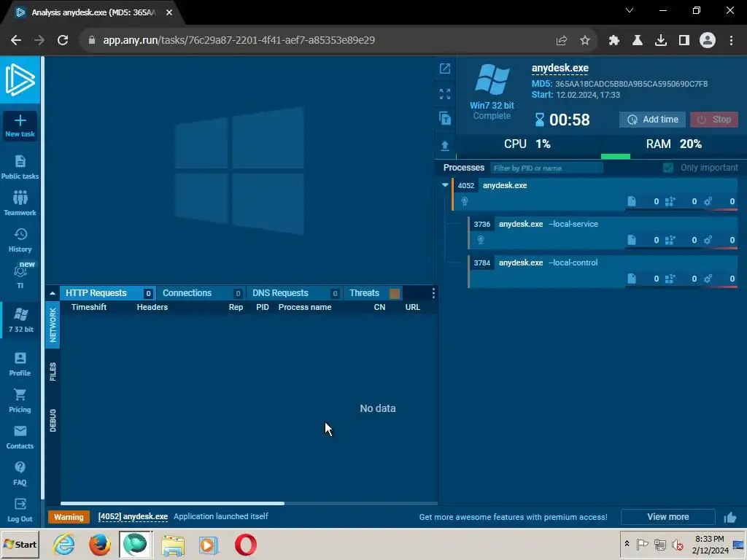
Task: Click anydesk.exe file name link
Action: pyautogui.click(x=560, y=68)
